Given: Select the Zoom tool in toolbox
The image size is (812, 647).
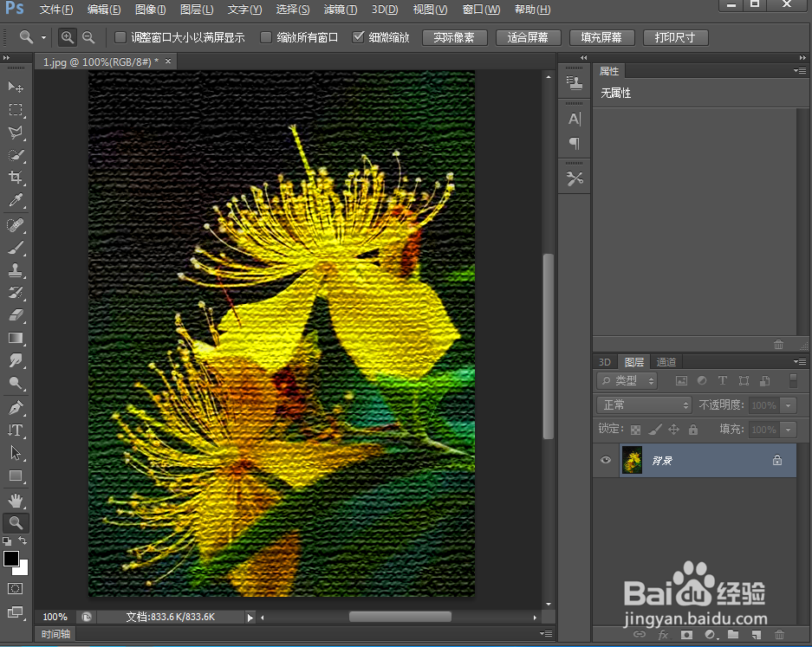Looking at the screenshot, I should 16,523.
